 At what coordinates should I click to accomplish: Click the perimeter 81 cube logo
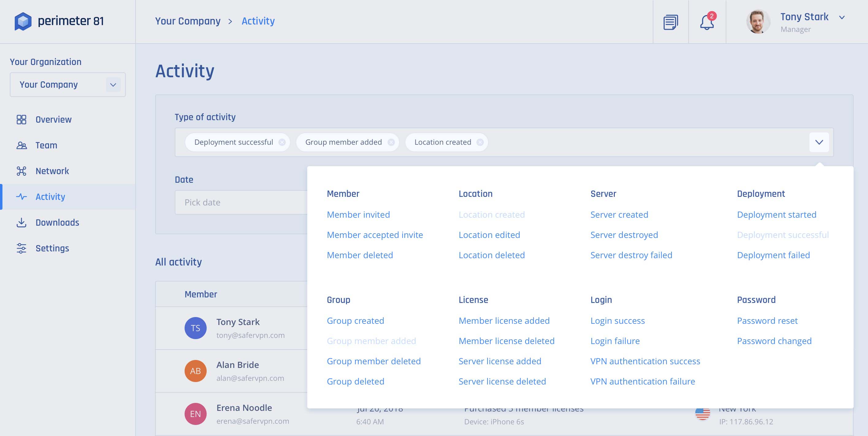[23, 21]
